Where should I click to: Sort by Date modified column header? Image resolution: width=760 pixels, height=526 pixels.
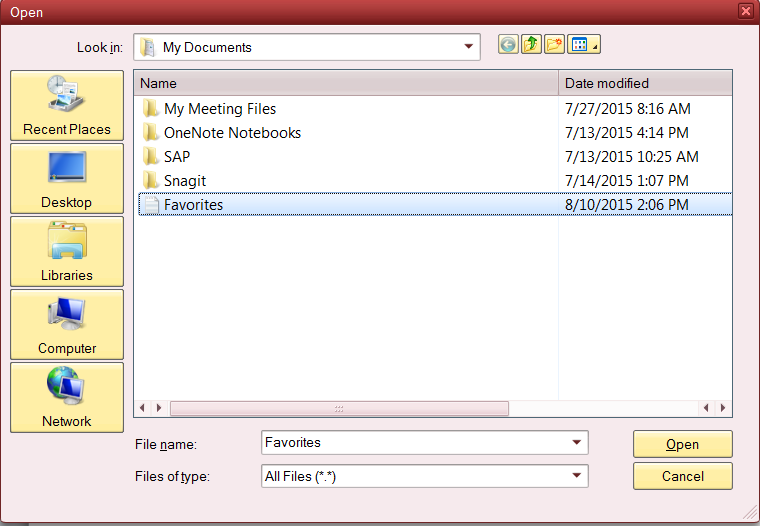click(x=644, y=83)
